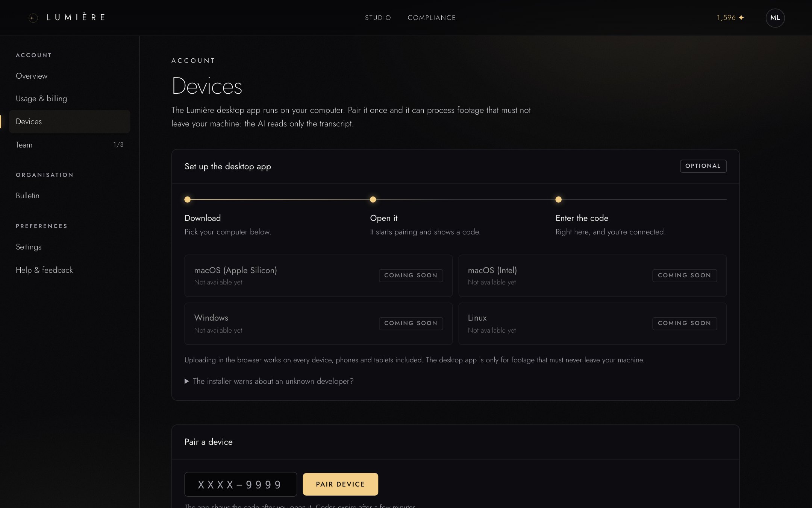Click the Windows download card

point(318,324)
